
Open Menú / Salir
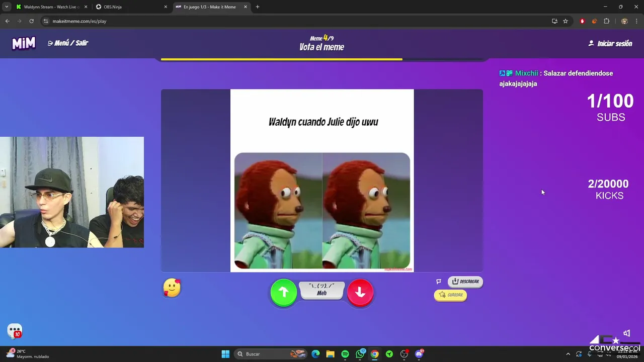point(68,43)
